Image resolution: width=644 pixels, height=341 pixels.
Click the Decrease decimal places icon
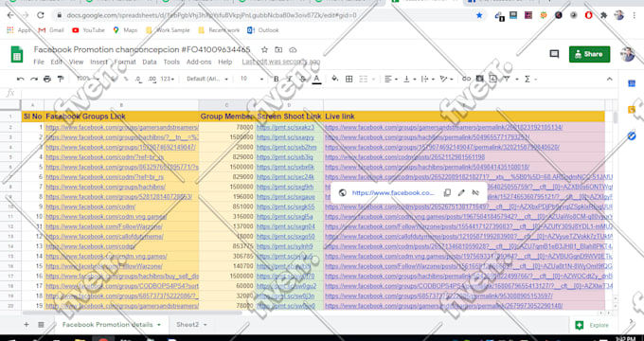(x=138, y=79)
